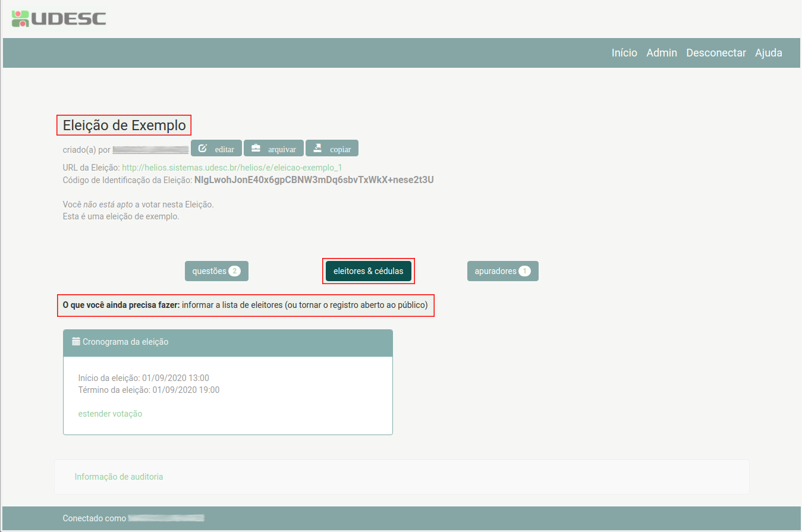
Task: Click the election identification code text
Action: click(314, 180)
